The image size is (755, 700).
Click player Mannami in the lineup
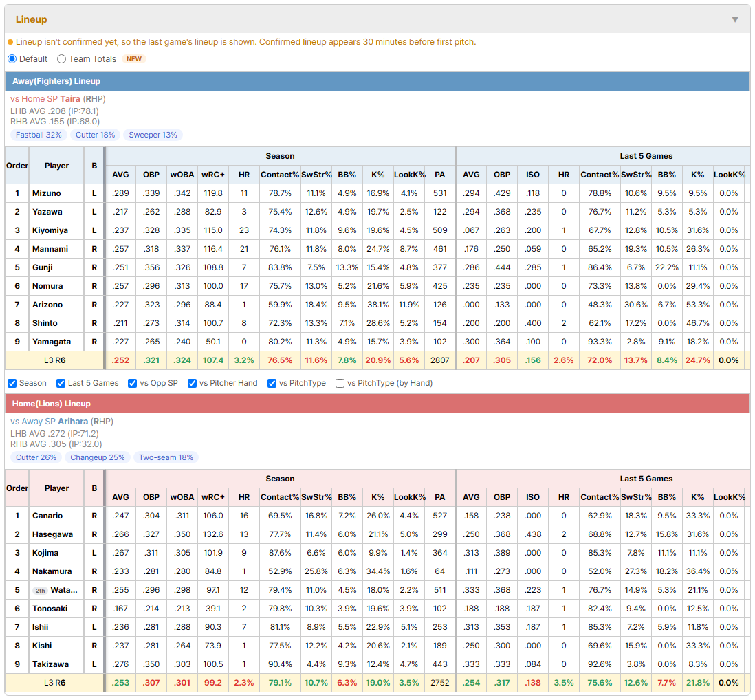tap(50, 249)
